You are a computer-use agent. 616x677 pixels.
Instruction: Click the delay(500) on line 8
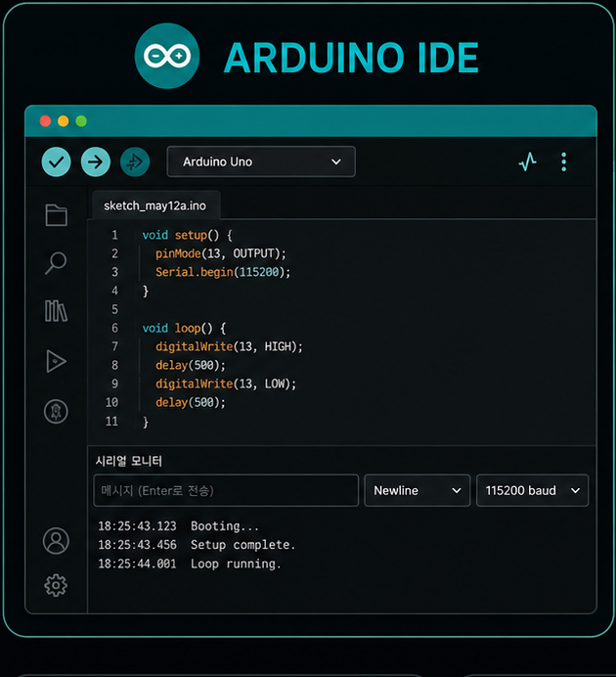click(x=191, y=365)
